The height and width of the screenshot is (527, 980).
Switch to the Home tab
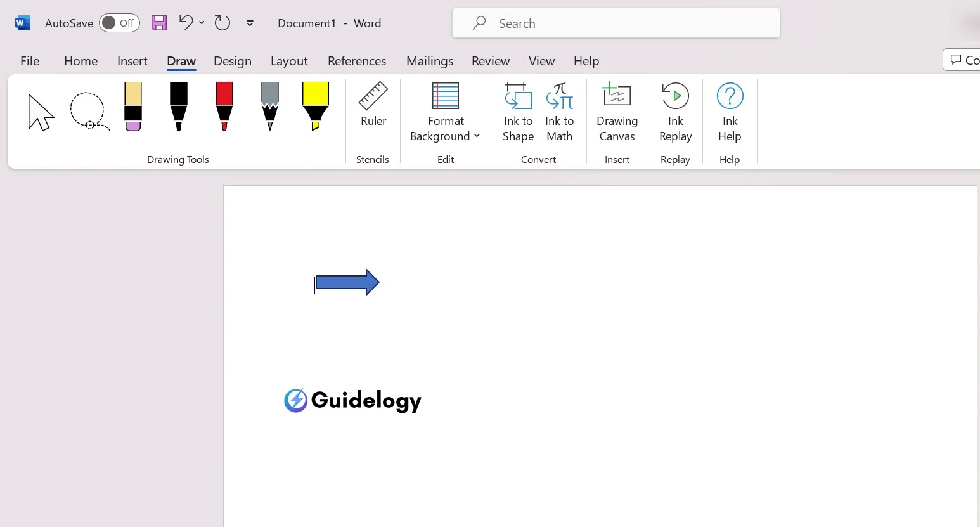pos(81,61)
